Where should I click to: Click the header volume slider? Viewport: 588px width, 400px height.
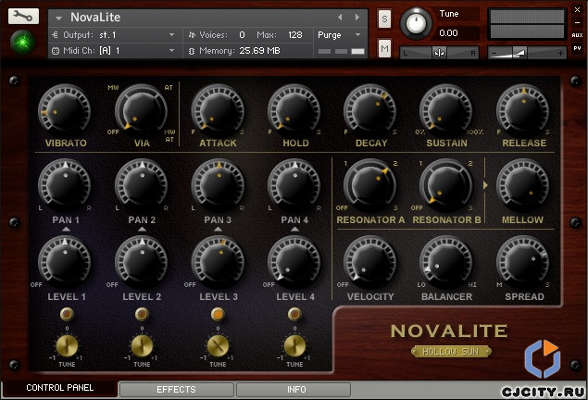pyautogui.click(x=527, y=53)
